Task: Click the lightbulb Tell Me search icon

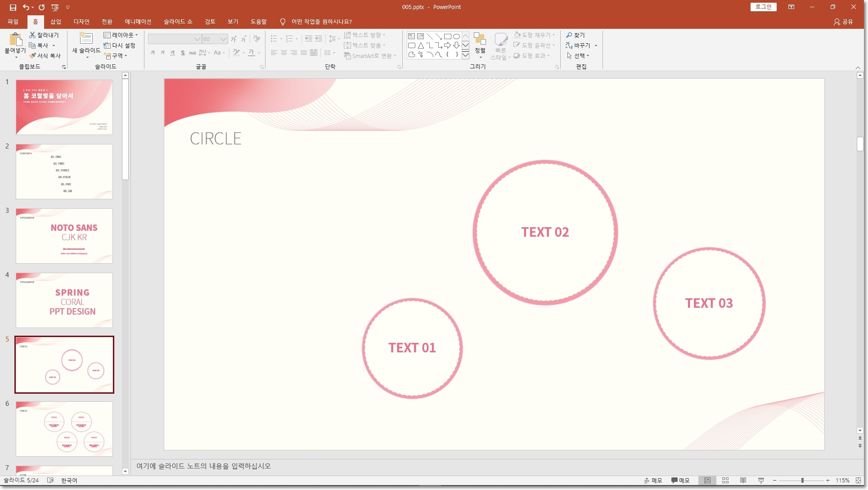Action: pos(283,22)
